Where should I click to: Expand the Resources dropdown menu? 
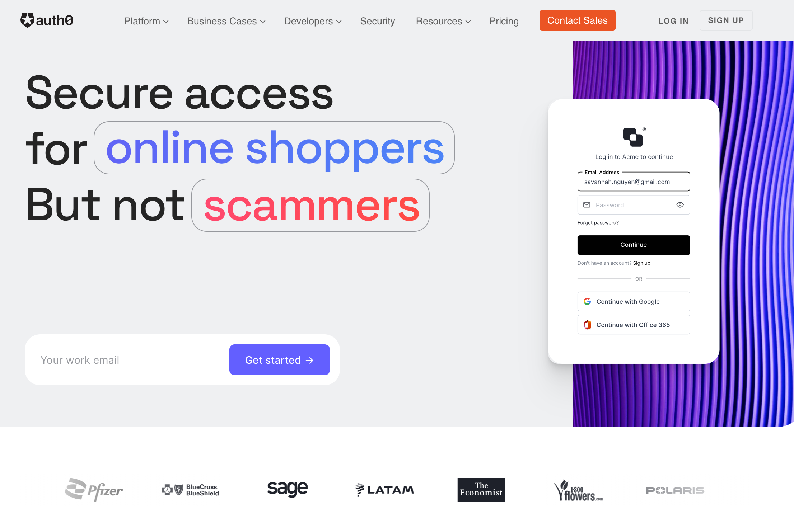pos(443,21)
